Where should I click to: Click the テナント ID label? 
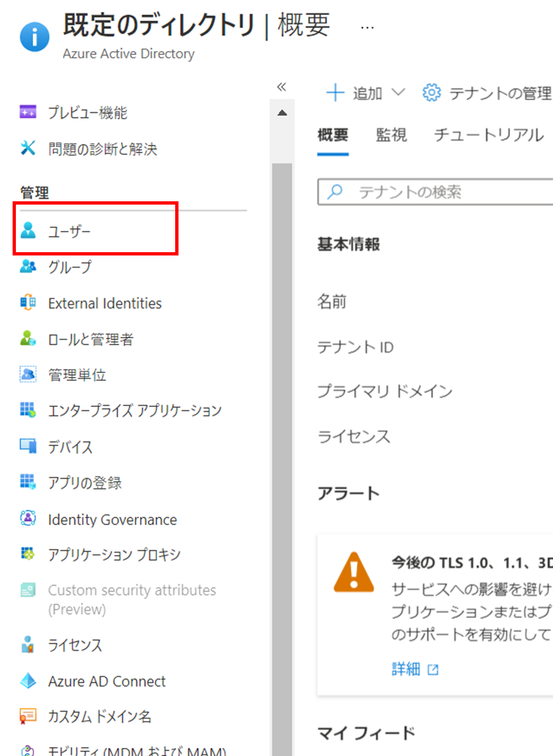pyautogui.click(x=355, y=347)
